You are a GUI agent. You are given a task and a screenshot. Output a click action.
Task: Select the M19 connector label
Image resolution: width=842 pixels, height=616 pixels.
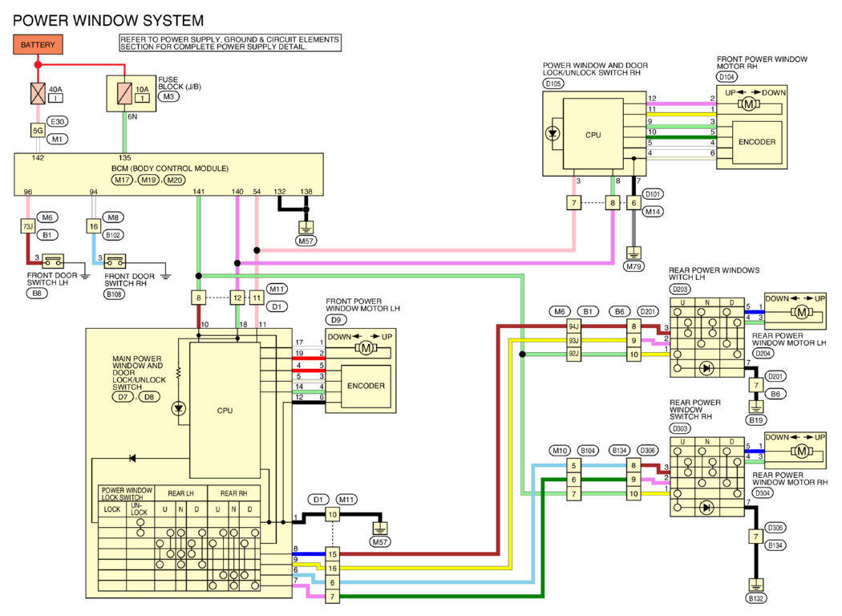pyautogui.click(x=148, y=180)
